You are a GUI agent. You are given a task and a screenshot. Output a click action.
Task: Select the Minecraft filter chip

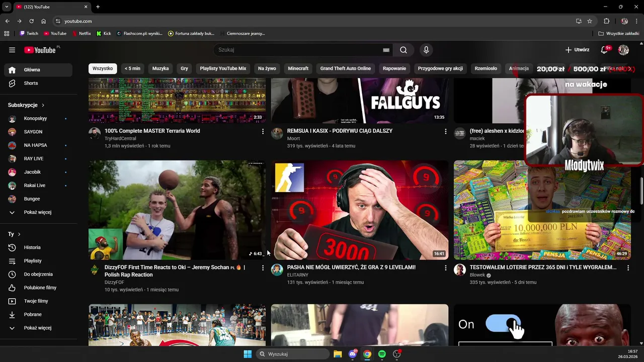tap(298, 68)
